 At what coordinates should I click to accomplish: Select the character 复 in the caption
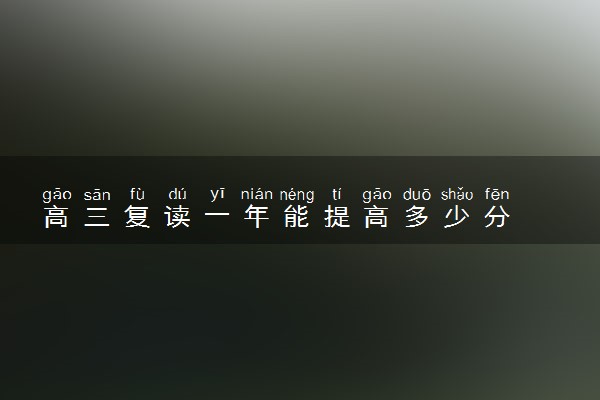[x=137, y=217]
